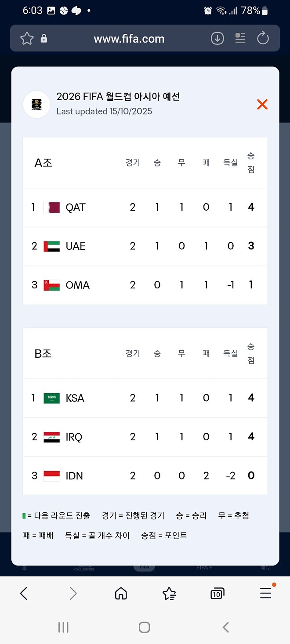
Task: Tap the back arrow in browser navigation
Action: coord(24,593)
